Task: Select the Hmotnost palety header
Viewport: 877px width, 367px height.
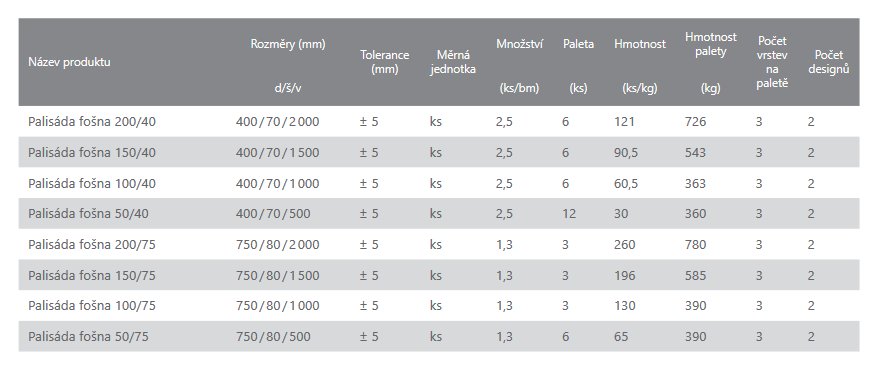Action: (x=711, y=44)
